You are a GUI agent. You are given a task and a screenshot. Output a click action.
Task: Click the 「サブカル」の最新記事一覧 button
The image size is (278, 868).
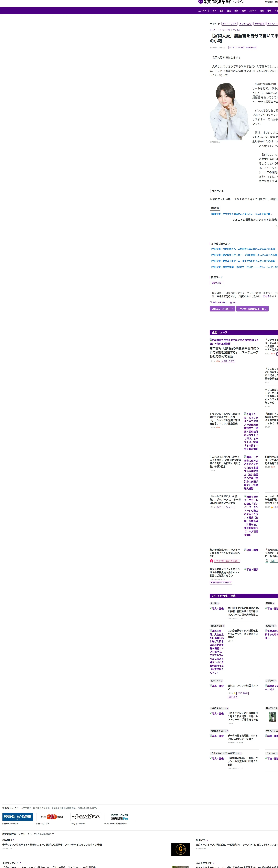[252, 309]
